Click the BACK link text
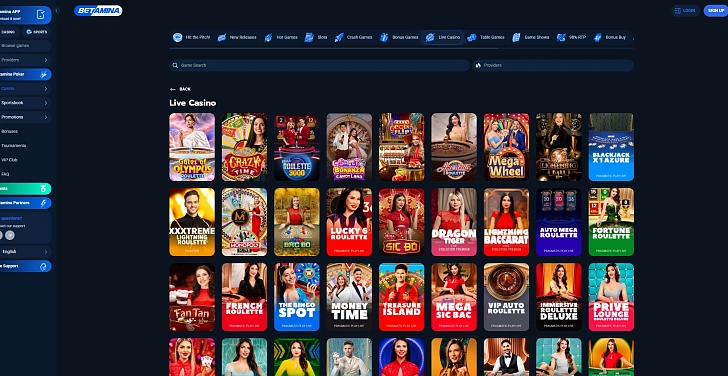The width and height of the screenshot is (728, 376). (185, 89)
